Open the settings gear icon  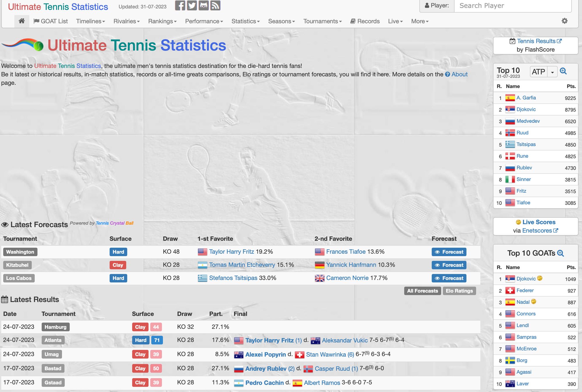pyautogui.click(x=565, y=21)
